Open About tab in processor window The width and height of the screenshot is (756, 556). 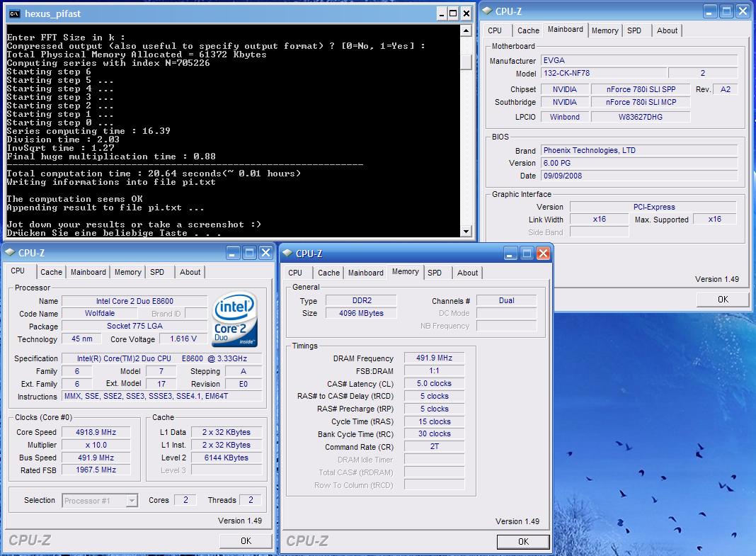[190, 272]
